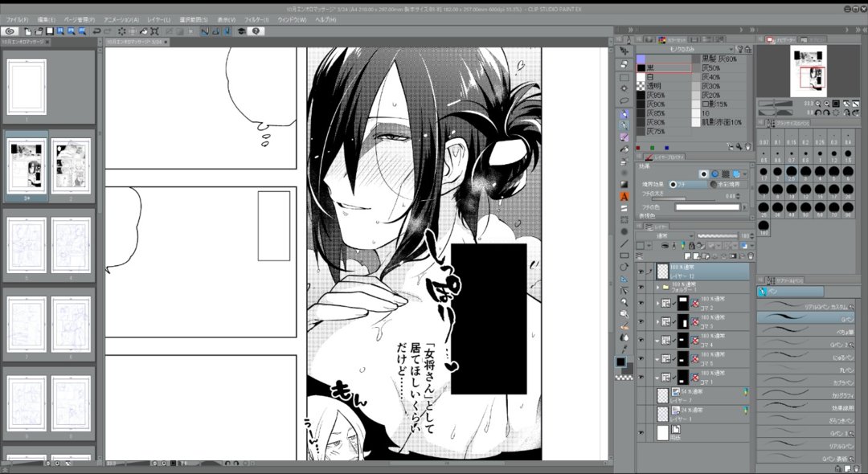The width and height of the screenshot is (868, 474).
Task: Select the Ruler tool triangle icon
Action: point(624,280)
